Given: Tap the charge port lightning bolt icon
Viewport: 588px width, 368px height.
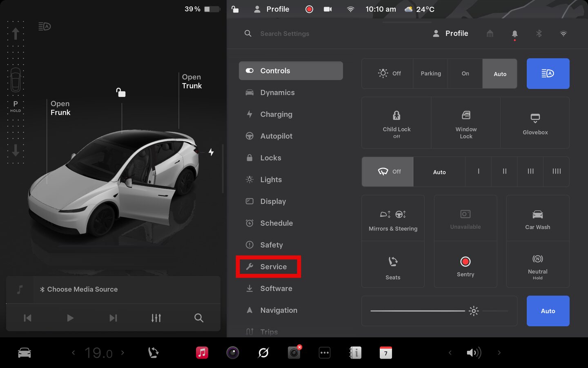Looking at the screenshot, I should (211, 152).
